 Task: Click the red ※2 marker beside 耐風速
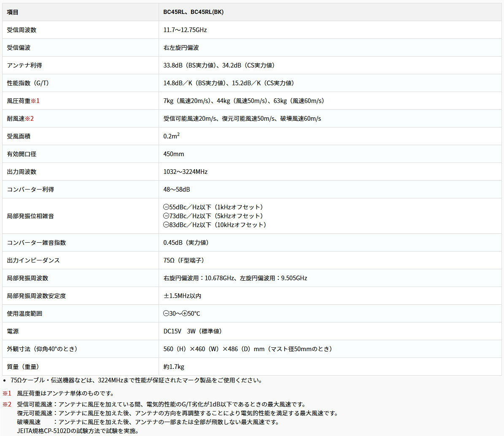(x=29, y=119)
